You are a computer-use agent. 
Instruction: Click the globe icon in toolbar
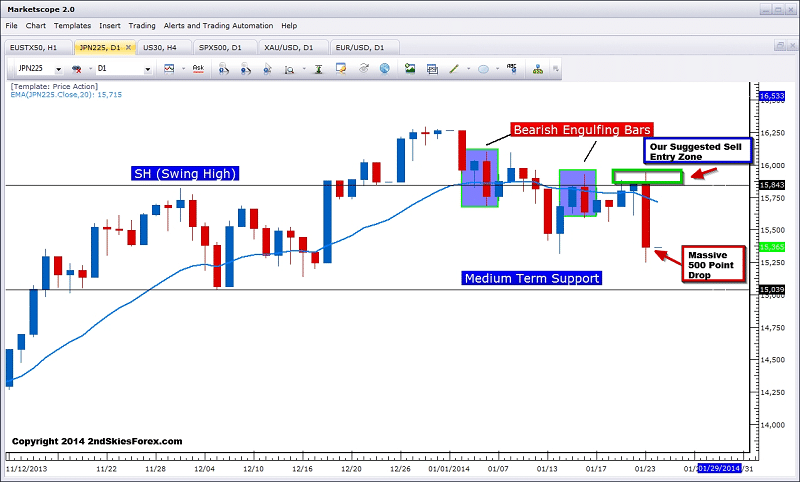pos(385,68)
